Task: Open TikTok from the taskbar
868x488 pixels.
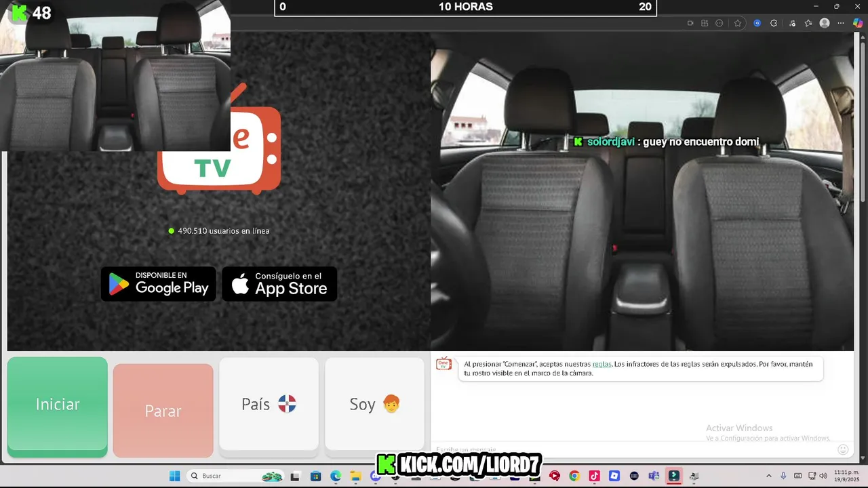Action: pos(594,476)
